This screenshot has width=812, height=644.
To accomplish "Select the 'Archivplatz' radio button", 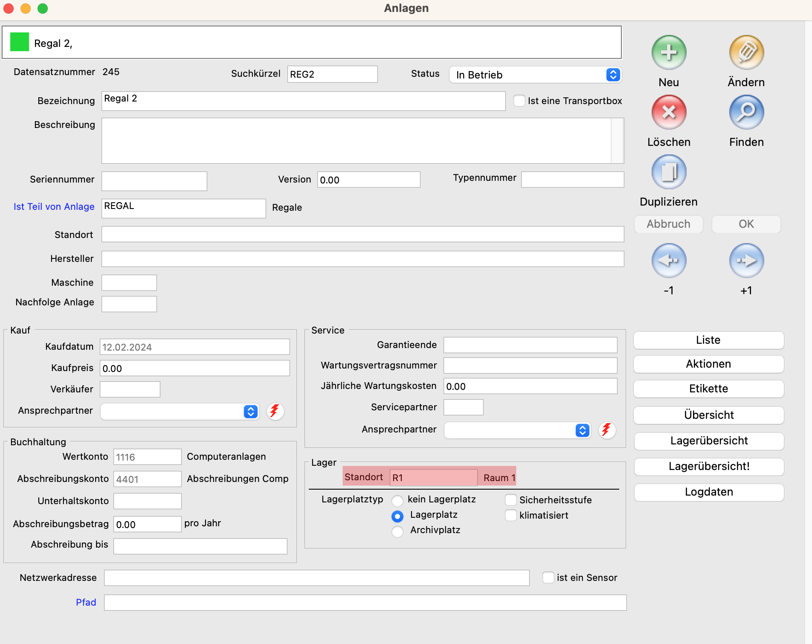I will coord(397,531).
